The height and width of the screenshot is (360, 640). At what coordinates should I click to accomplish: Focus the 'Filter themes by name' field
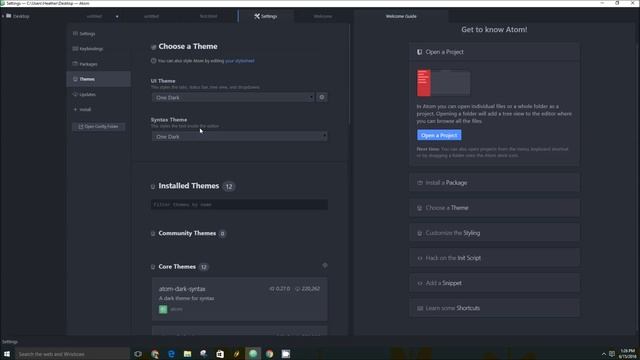point(239,204)
